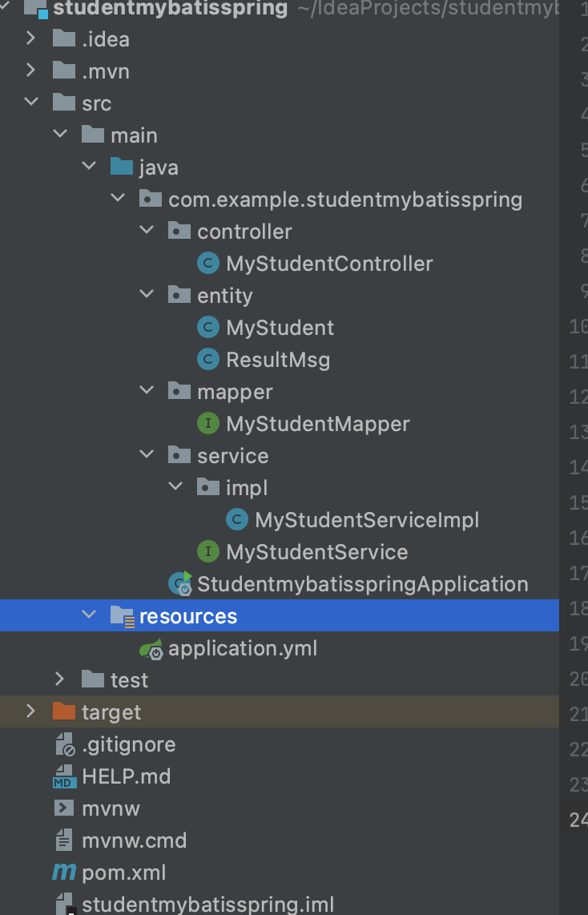Collapse the service package chevron
588x915 pixels.
tap(147, 454)
